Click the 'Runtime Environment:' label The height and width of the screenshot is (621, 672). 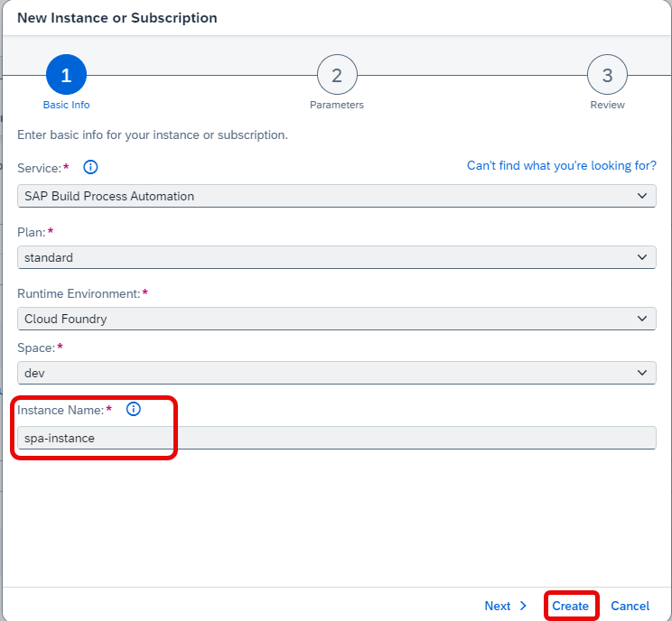click(79, 293)
